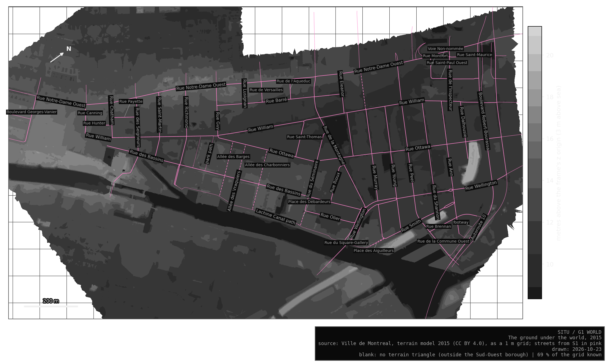Click the 'Boulevard Robert-Bourassa' label
This screenshot has height=364, width=608.
tap(484, 121)
